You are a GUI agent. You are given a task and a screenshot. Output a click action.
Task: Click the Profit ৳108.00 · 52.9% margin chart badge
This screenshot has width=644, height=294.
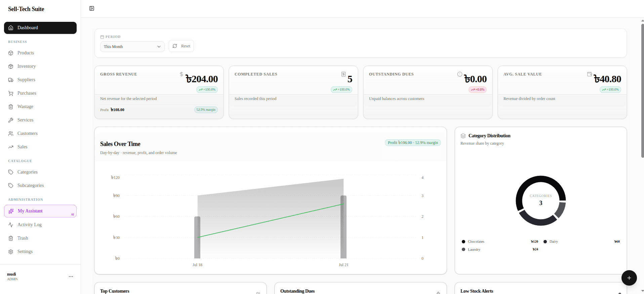[413, 143]
